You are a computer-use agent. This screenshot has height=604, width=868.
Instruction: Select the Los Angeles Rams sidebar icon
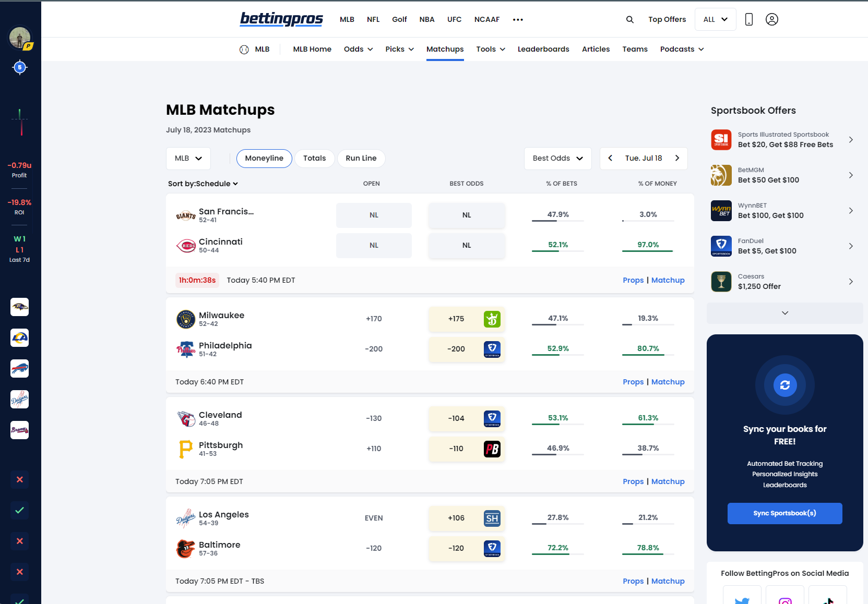(x=20, y=338)
